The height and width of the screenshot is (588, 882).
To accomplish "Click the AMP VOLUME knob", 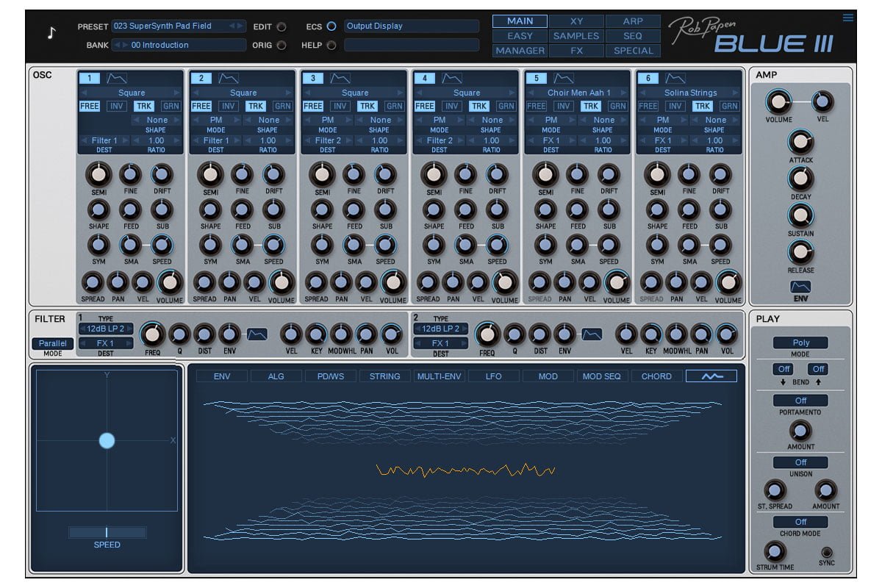I will pos(778,103).
